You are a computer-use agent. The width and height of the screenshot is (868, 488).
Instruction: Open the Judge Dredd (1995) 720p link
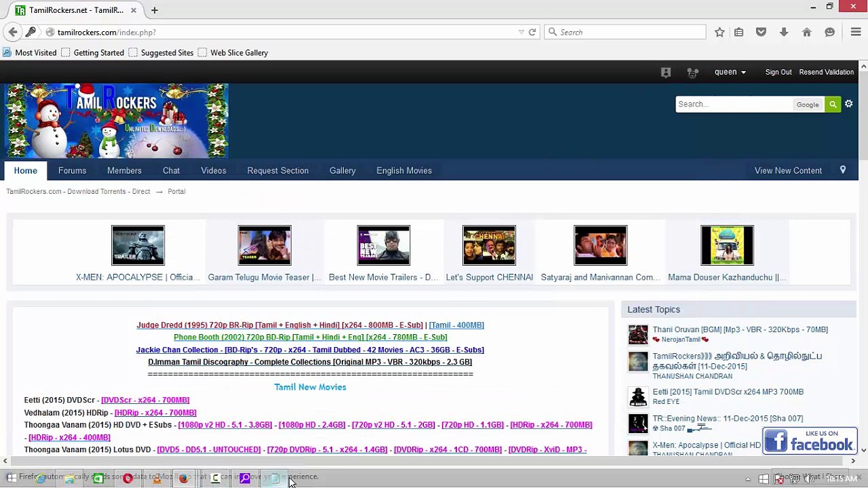point(279,325)
